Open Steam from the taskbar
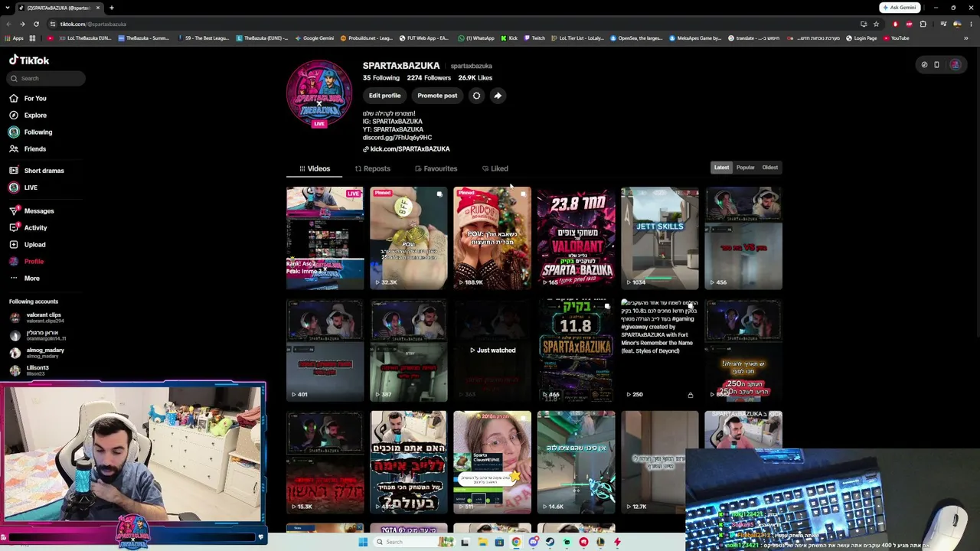This screenshot has height=551, width=980. 550,542
